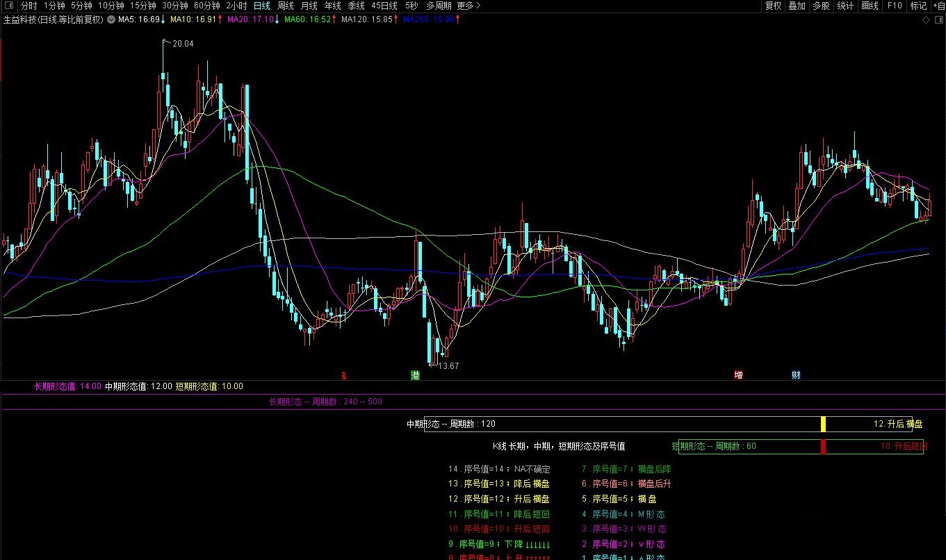This screenshot has height=560, width=946.
Task: Switch to 15分钟 period
Action: 143,6
